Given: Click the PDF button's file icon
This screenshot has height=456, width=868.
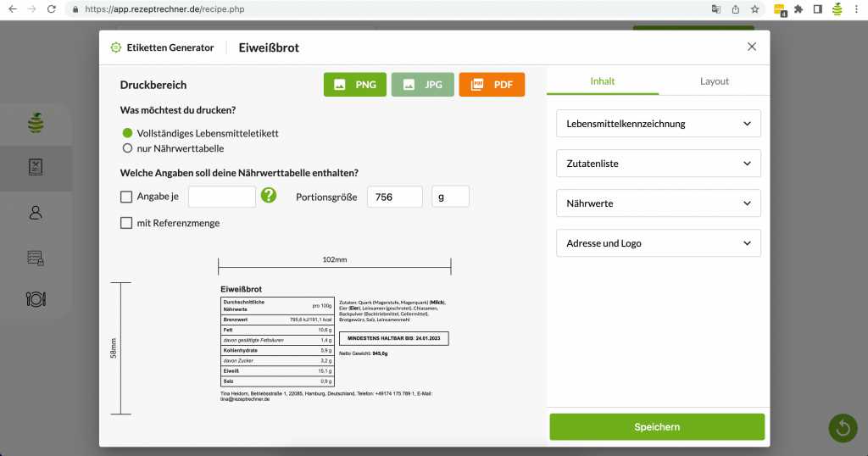Looking at the screenshot, I should [476, 85].
